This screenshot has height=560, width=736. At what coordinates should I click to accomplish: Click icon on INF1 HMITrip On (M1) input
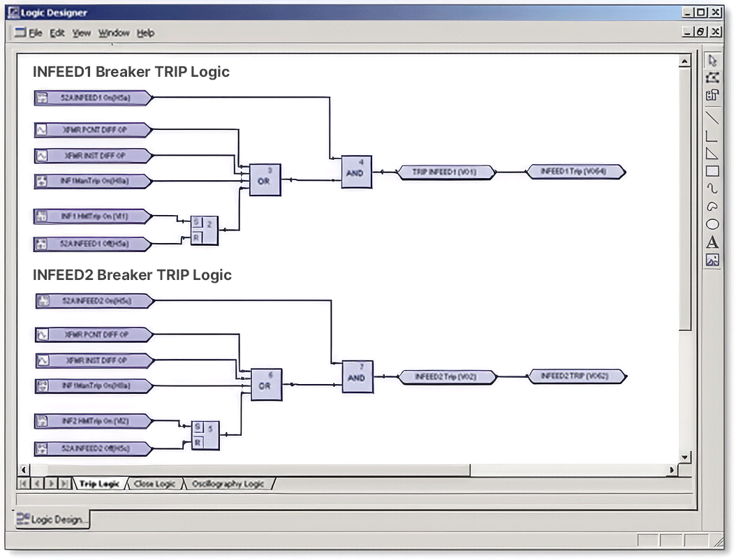click(42, 216)
